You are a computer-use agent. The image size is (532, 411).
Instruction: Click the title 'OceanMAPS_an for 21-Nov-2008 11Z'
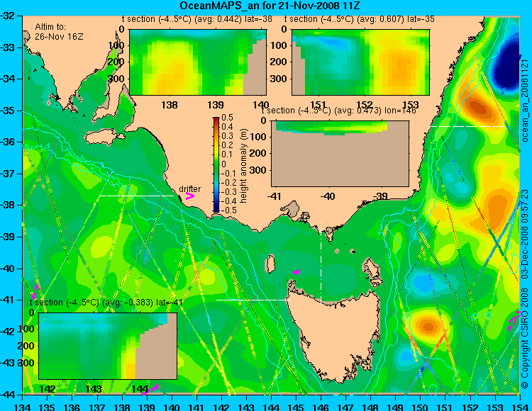tap(270, 6)
